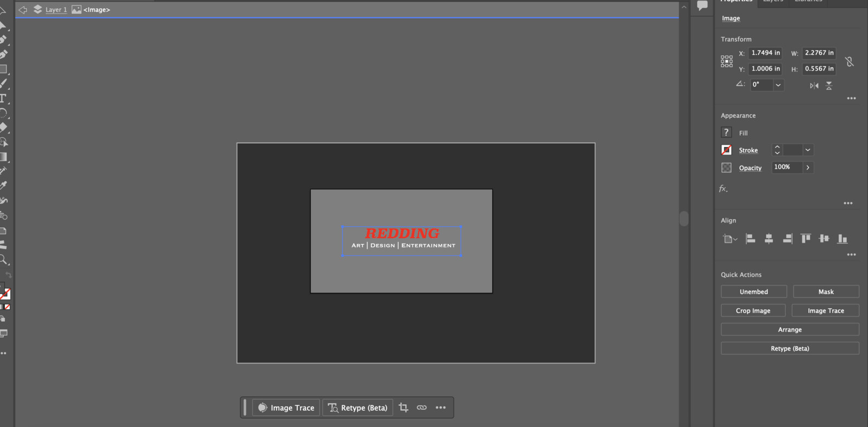Viewport: 868px width, 427px height.
Task: Click Image Trace in Quick Actions panel
Action: point(826,311)
